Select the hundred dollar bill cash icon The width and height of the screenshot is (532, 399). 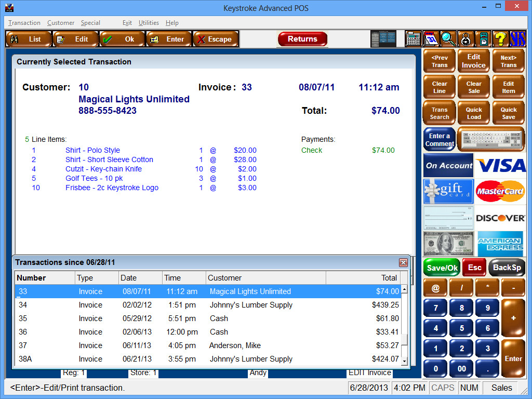tap(448, 244)
